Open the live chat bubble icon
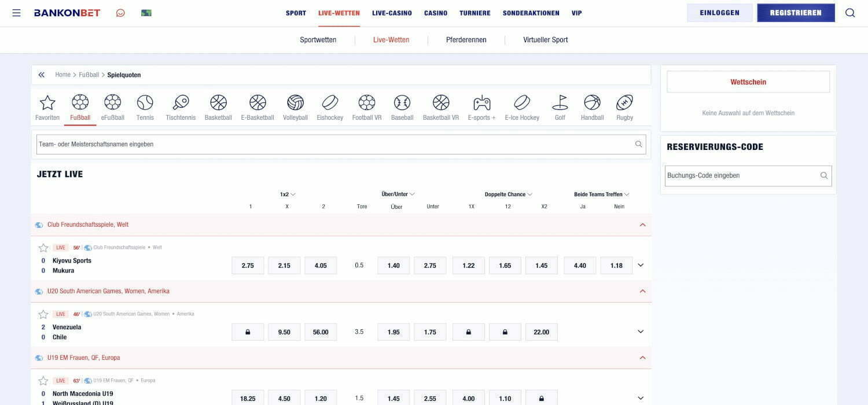 120,13
